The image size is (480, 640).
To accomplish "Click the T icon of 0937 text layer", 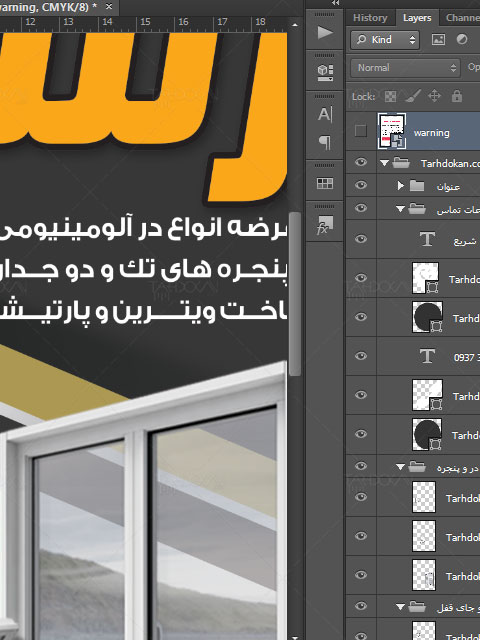I will click(x=427, y=356).
